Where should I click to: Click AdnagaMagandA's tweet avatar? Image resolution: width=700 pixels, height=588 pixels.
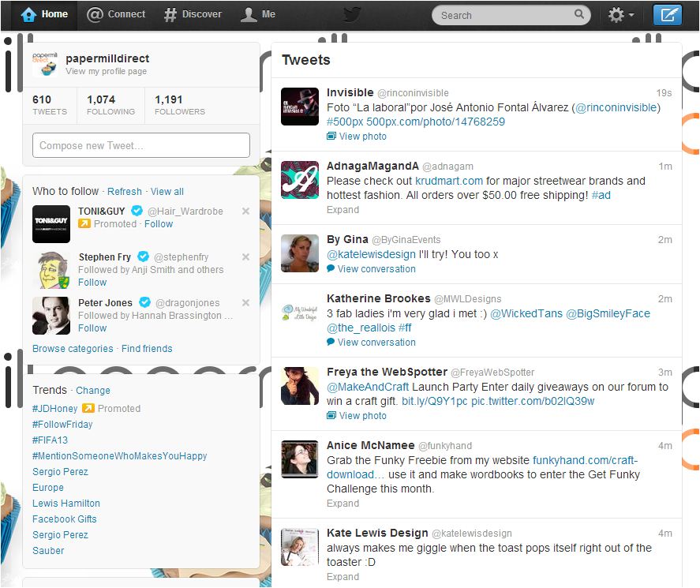tap(300, 180)
